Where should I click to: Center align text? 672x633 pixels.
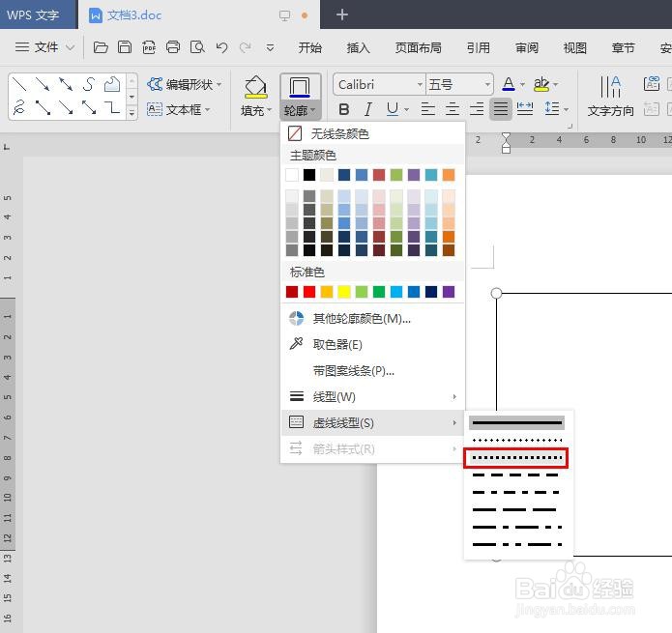[x=453, y=109]
